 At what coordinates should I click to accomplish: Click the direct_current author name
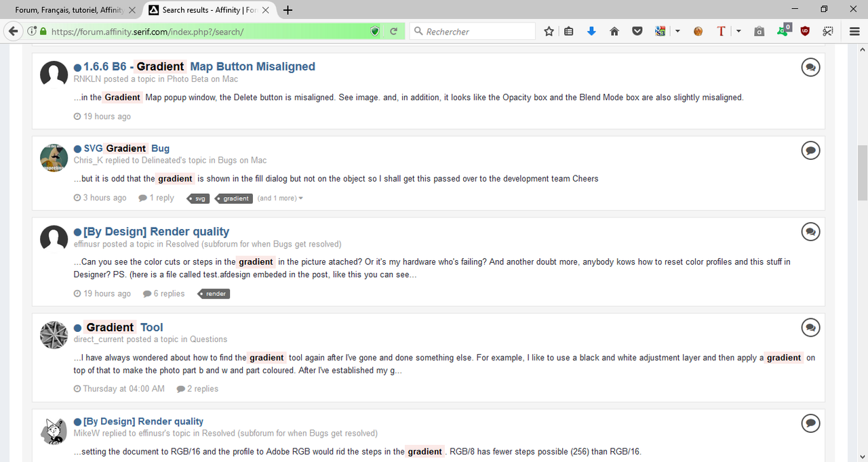point(99,339)
